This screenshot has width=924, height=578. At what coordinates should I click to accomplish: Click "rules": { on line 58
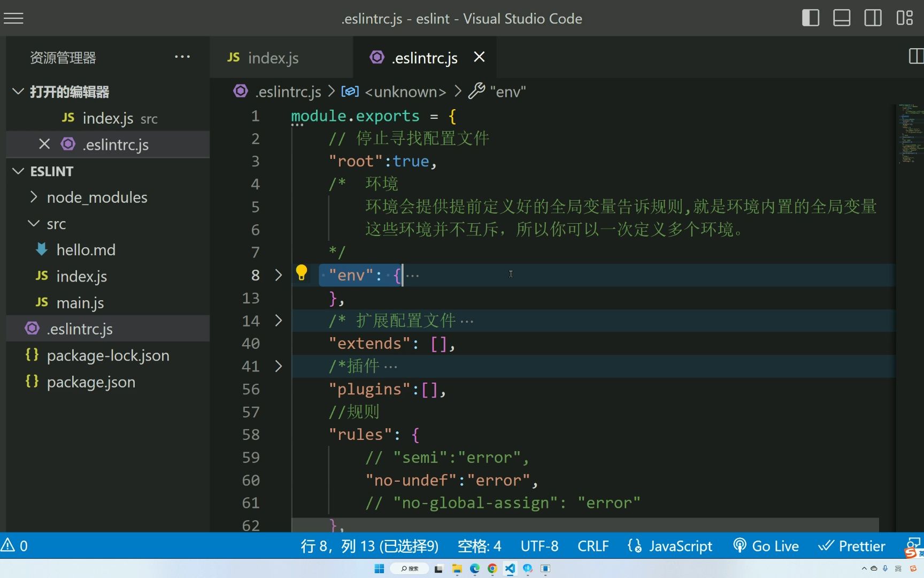(374, 435)
